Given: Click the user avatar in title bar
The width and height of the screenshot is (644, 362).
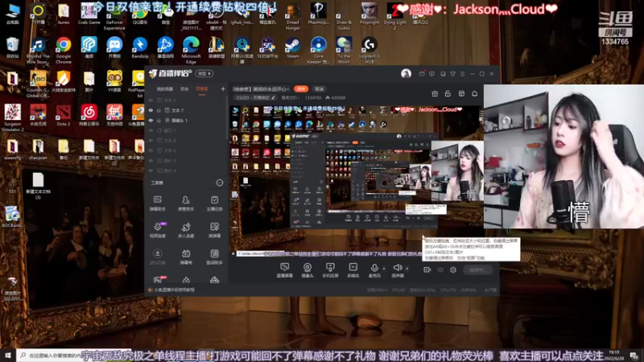Looking at the screenshot, I should point(406,73).
